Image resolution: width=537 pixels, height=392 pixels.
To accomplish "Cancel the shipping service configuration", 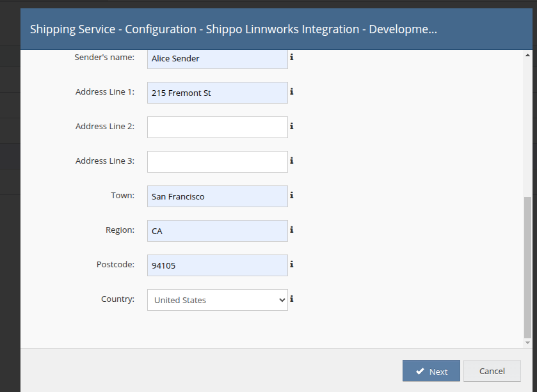I will [x=492, y=371].
